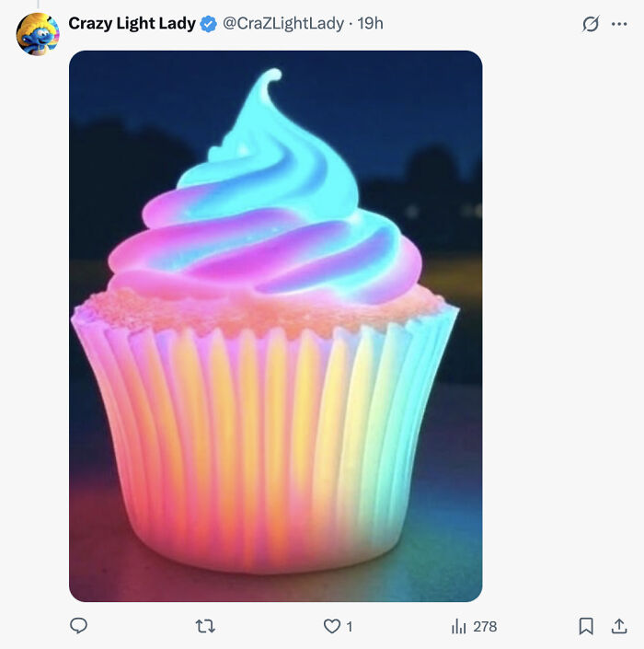This screenshot has width=644, height=649.
Task: Click the pink-purple frosting layers in photo
Action: point(265,252)
